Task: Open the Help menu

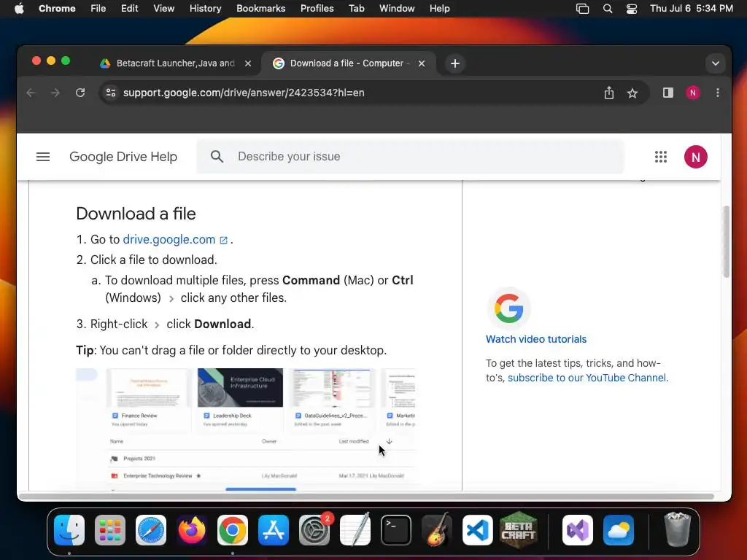Action: (x=439, y=8)
